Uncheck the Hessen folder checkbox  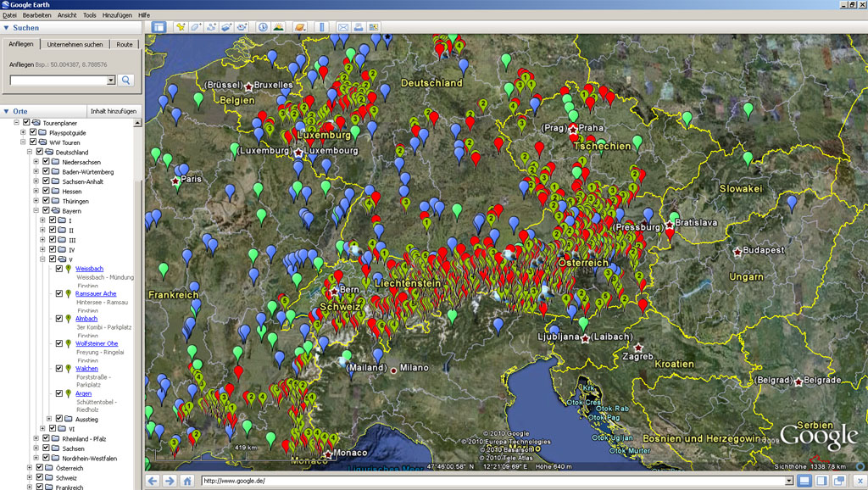click(x=44, y=192)
